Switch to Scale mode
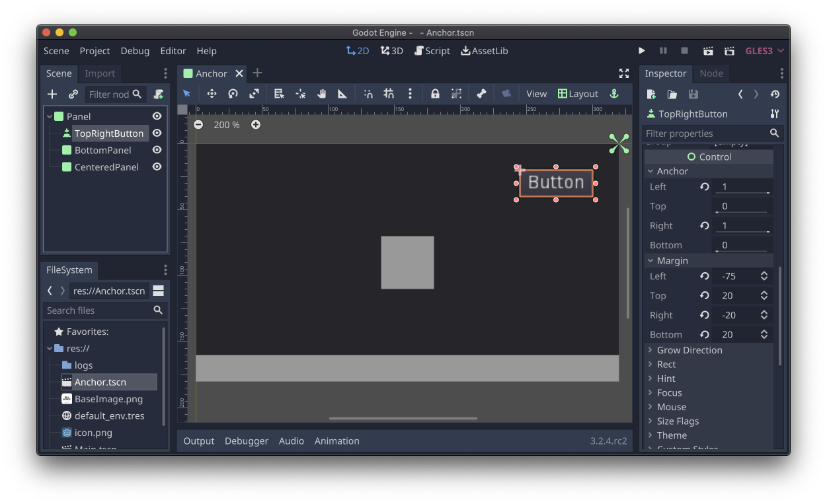The height and width of the screenshot is (504, 827). pos(254,93)
